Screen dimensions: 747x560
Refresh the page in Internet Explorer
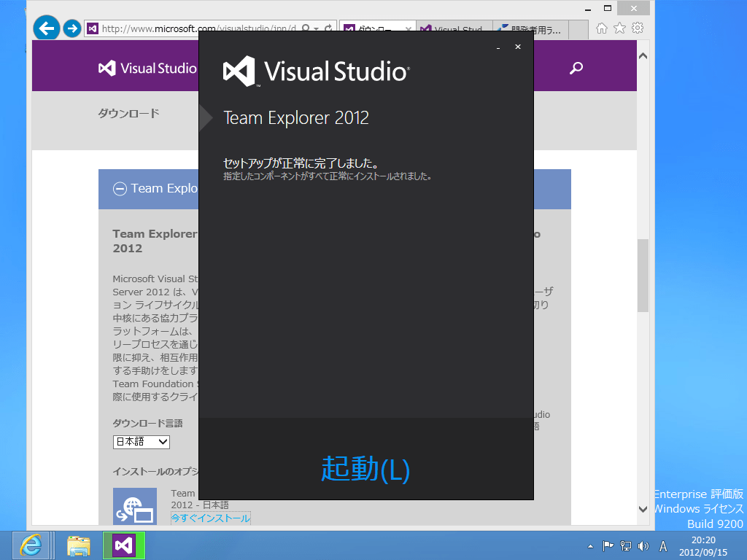coord(328,28)
